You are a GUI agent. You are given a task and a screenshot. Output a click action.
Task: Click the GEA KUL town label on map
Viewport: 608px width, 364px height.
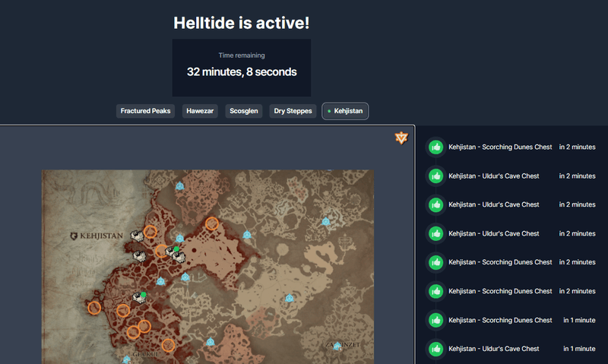click(x=146, y=354)
